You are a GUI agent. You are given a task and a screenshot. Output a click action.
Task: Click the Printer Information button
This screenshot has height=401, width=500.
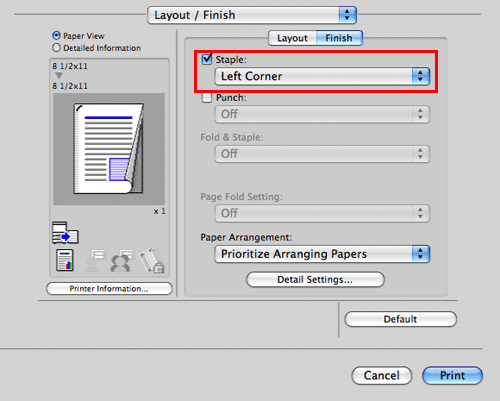(x=109, y=289)
